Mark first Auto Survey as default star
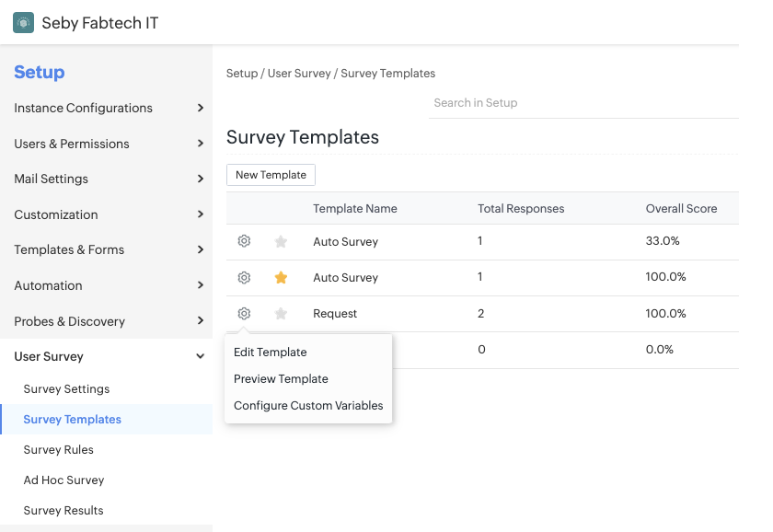 click(281, 242)
